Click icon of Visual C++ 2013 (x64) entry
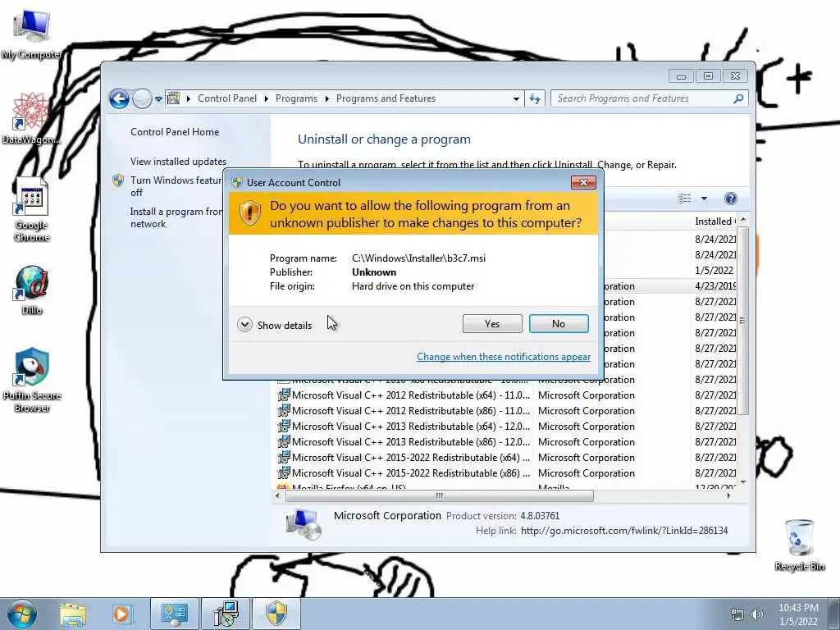840x630 pixels. click(283, 427)
